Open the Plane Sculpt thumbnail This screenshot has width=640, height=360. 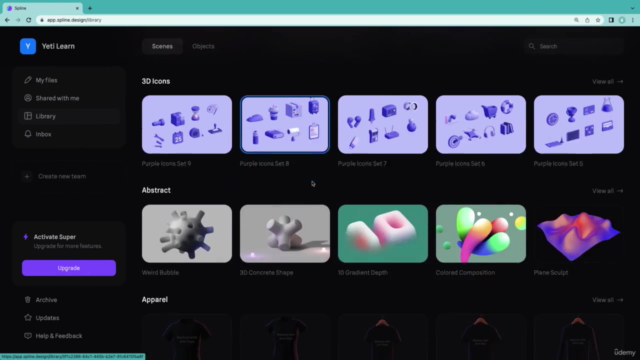coord(579,233)
